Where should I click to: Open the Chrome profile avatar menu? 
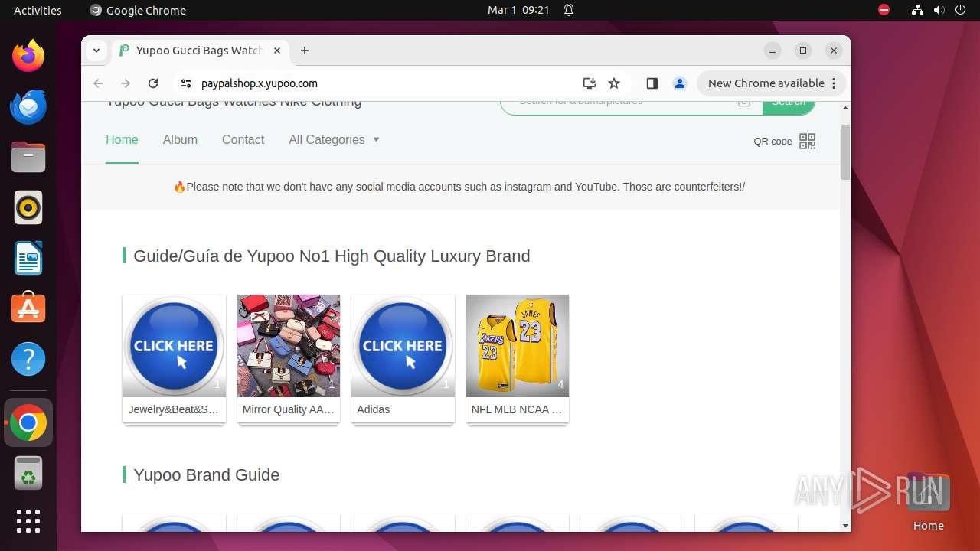click(679, 83)
